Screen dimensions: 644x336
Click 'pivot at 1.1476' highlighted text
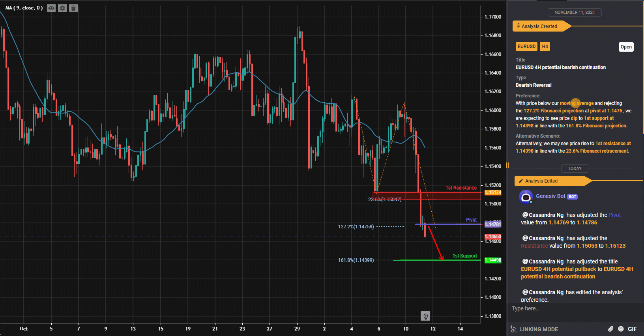click(x=606, y=111)
